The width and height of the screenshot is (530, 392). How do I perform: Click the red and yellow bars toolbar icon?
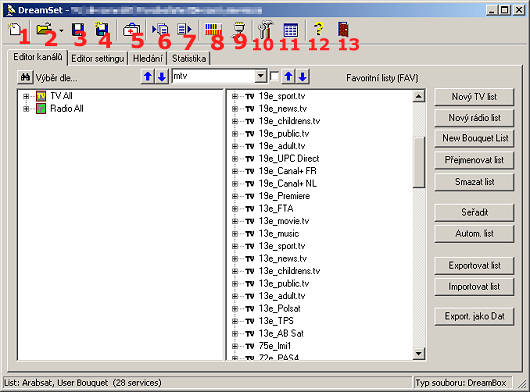point(213,29)
